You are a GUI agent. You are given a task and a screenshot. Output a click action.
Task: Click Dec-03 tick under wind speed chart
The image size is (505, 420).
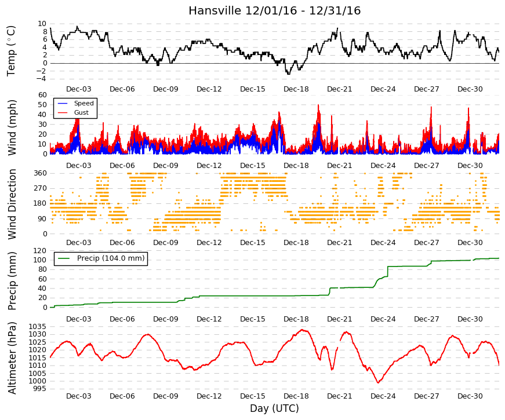point(79,166)
